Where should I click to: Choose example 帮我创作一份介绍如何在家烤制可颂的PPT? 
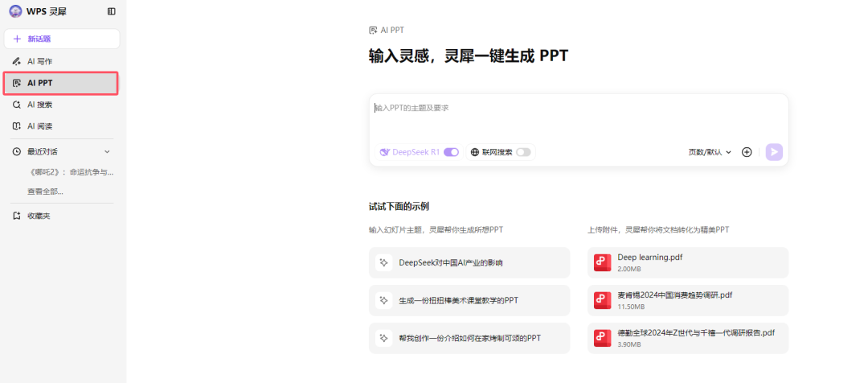tap(469, 338)
